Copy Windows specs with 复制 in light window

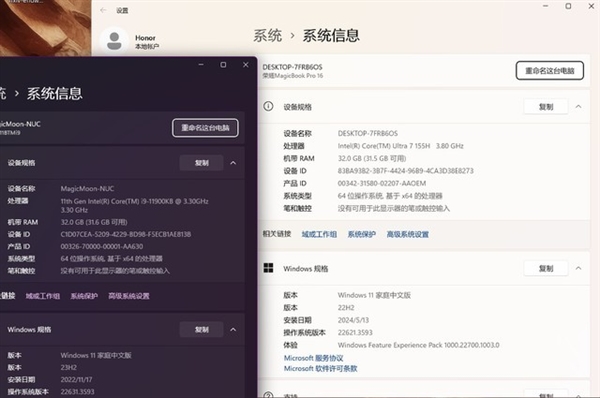[x=546, y=268]
